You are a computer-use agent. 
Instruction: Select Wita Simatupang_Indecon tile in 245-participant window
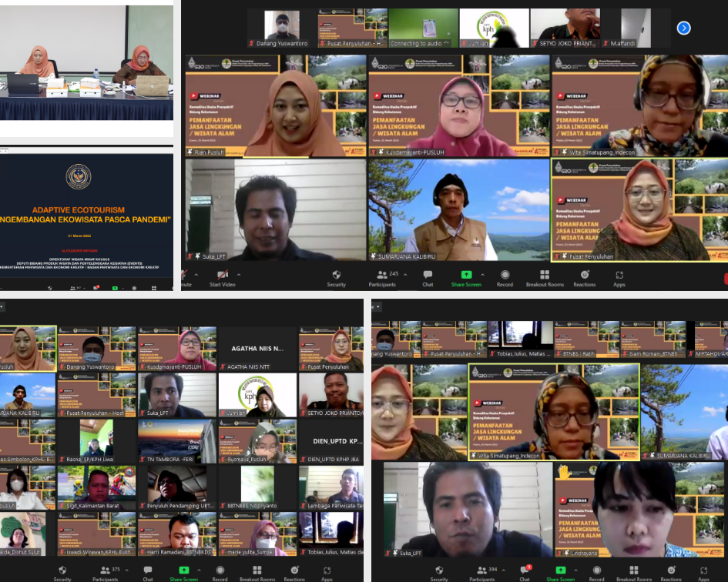point(639,105)
